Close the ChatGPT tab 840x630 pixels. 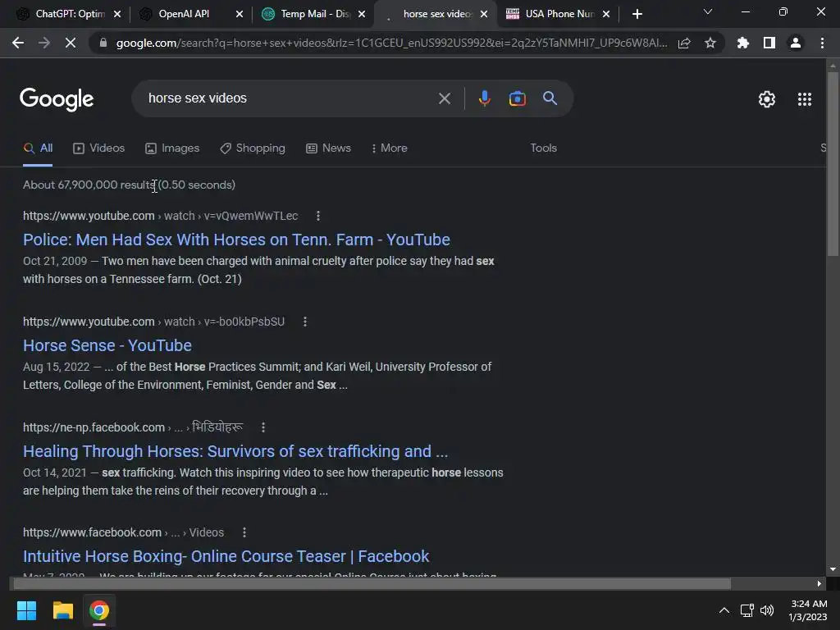[117, 14]
